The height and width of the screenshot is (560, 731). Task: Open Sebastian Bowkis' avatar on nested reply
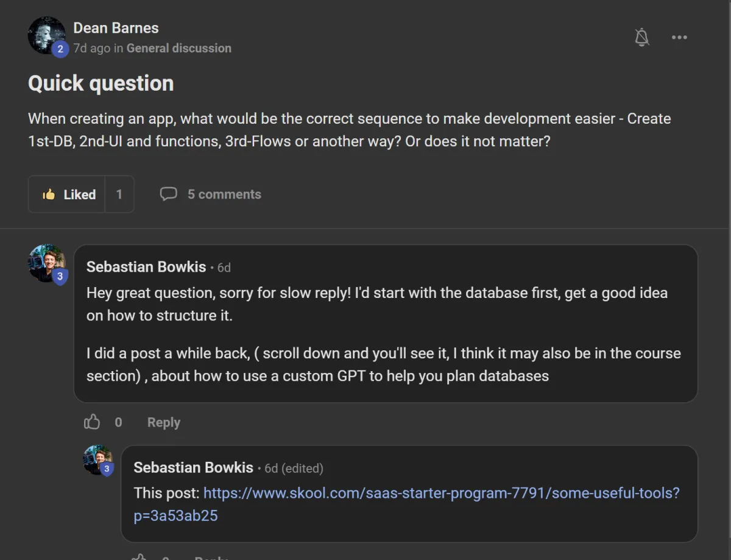(x=97, y=459)
